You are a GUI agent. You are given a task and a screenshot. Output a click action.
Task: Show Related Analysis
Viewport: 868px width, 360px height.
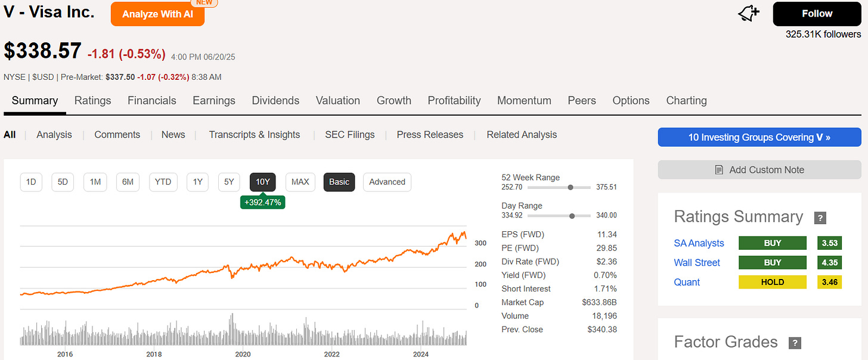[x=522, y=135]
